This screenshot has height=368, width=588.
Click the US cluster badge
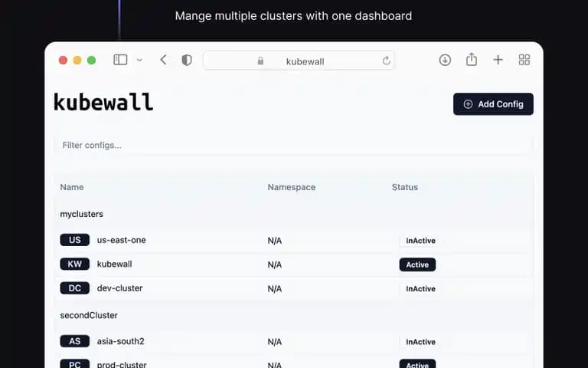click(74, 240)
